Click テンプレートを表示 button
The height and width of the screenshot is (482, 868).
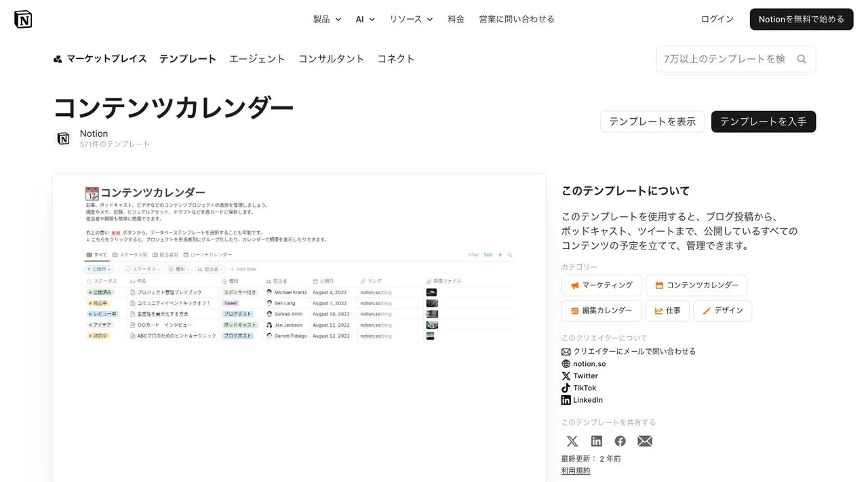[x=652, y=121]
